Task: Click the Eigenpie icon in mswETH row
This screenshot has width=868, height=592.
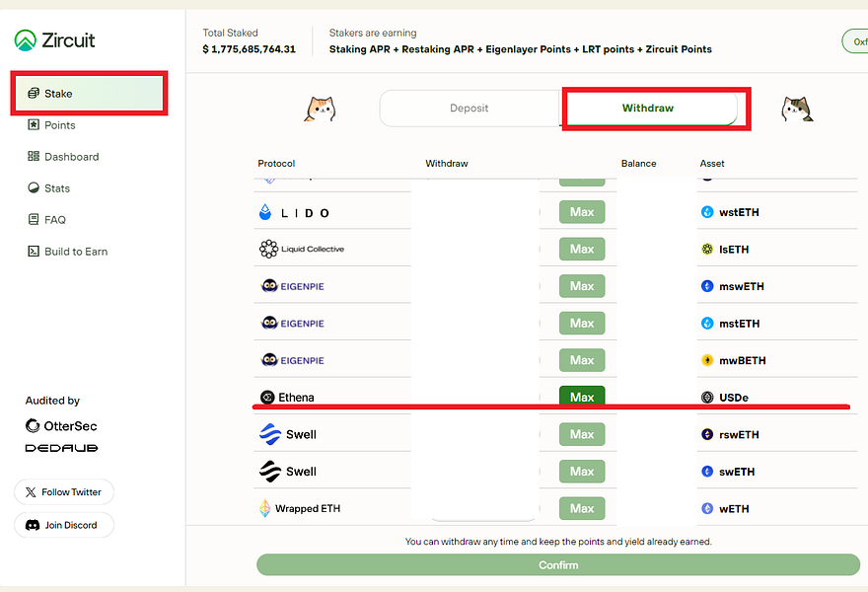Action: (269, 286)
